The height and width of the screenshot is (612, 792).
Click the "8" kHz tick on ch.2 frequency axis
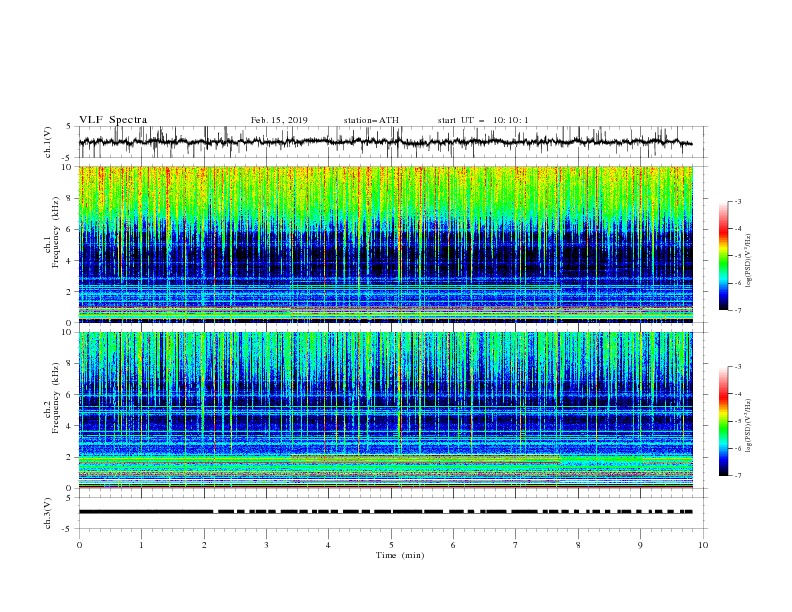click(70, 363)
